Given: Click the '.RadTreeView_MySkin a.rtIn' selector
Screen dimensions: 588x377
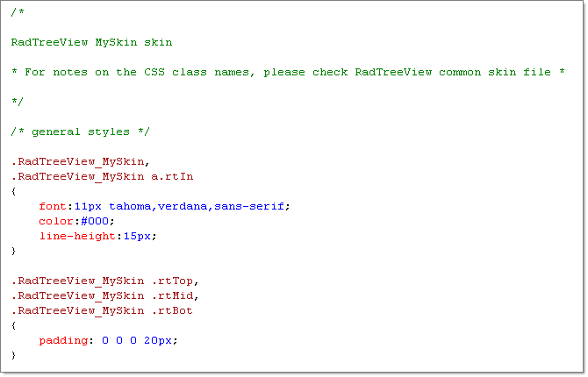Looking at the screenshot, I should (102, 176).
